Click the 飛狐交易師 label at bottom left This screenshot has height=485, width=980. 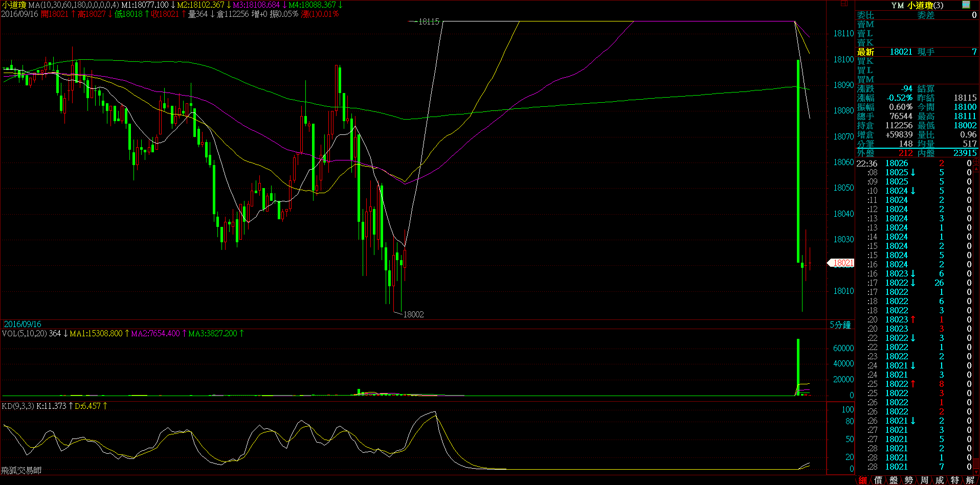pyautogui.click(x=21, y=470)
